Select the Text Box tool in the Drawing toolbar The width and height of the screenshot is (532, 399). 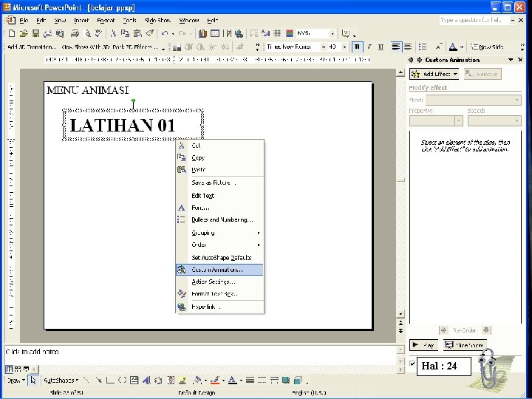pyautogui.click(x=134, y=381)
